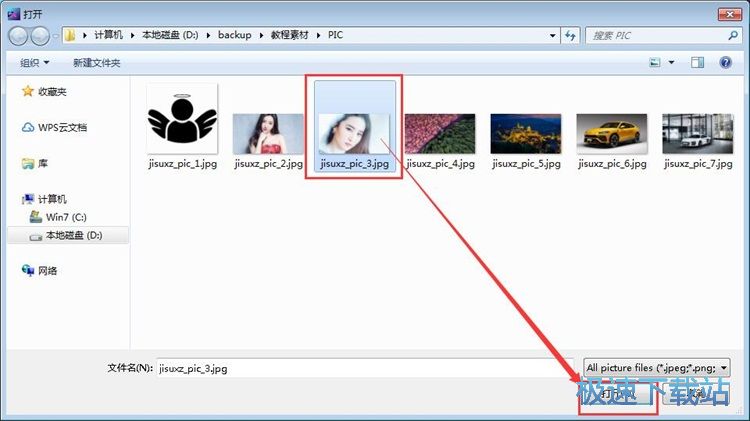Select Computer in the navigation pane
The image size is (750, 421).
coord(44,199)
